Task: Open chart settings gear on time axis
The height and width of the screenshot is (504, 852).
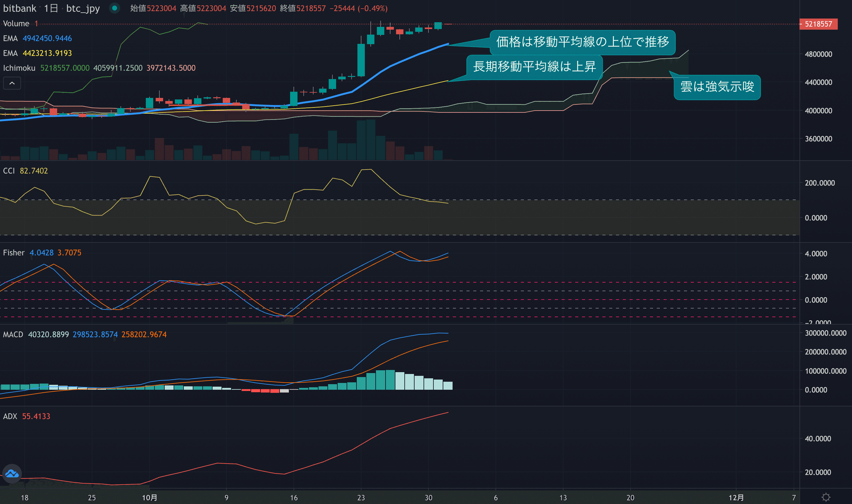Action: point(826,498)
